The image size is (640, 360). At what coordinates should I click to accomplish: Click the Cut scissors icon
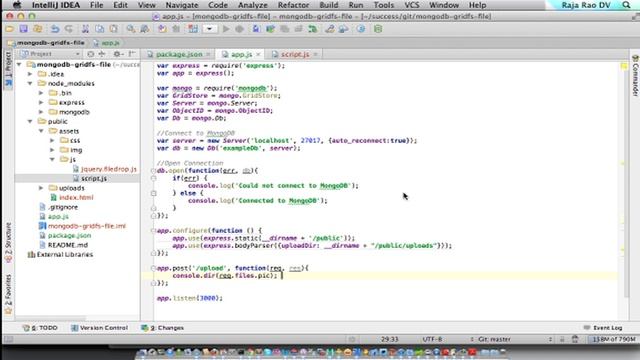click(x=85, y=29)
